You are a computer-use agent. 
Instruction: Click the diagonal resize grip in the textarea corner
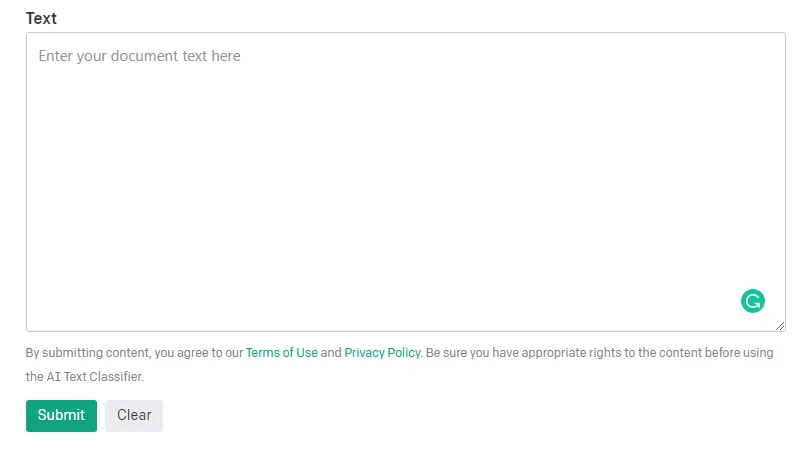tap(780, 326)
